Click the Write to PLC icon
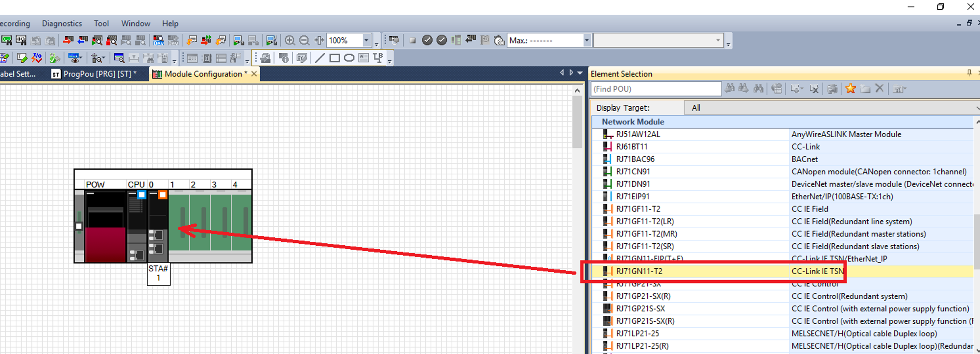980x354 pixels. click(68, 41)
